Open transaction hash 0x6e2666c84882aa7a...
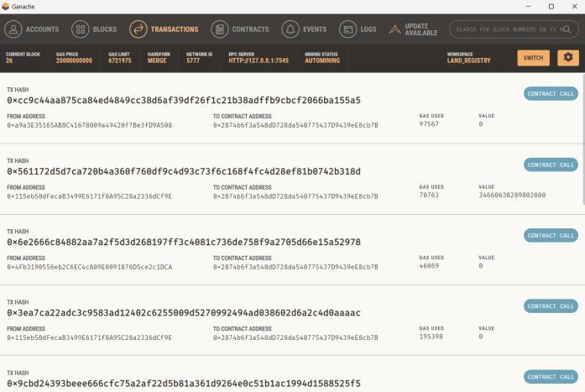585x392 pixels. coord(184,243)
